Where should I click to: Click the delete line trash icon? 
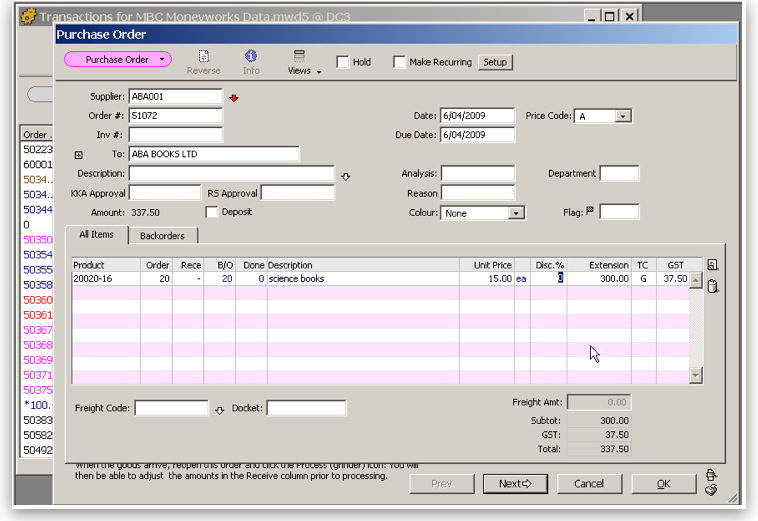point(712,286)
